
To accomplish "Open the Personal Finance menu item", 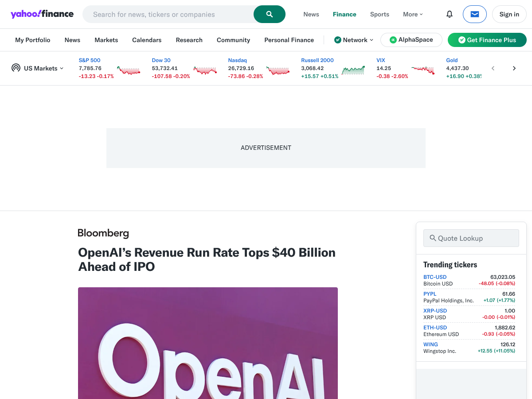I will [x=289, y=40].
